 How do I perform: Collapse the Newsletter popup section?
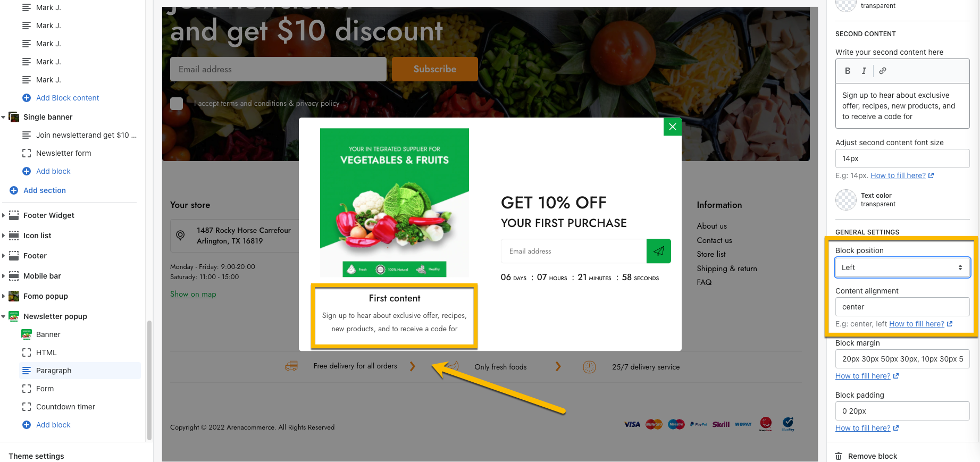click(4, 316)
